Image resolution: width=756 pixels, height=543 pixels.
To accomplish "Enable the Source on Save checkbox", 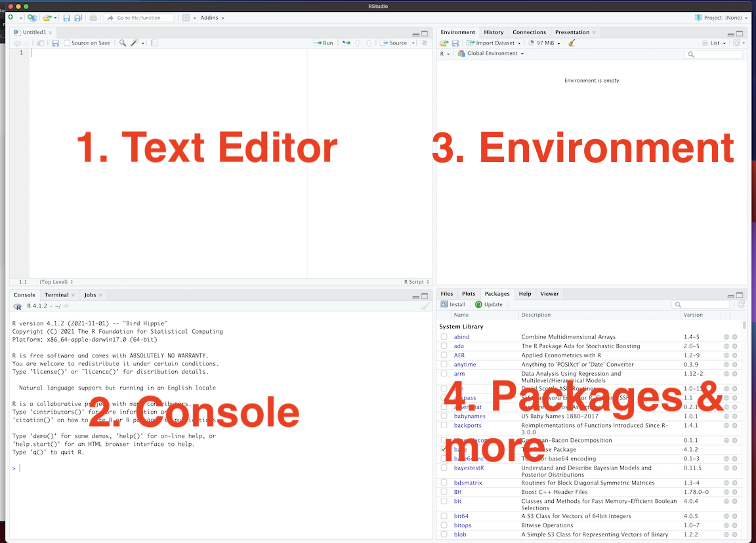I will point(67,43).
